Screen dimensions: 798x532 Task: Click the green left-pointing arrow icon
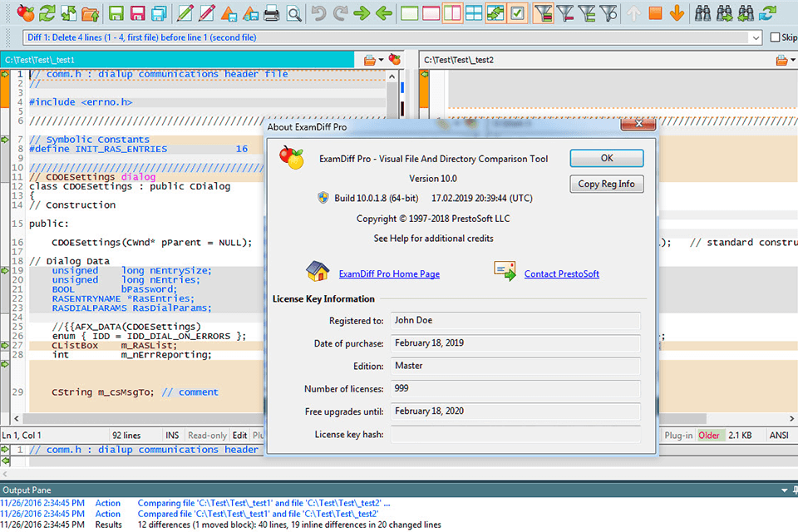(384, 13)
